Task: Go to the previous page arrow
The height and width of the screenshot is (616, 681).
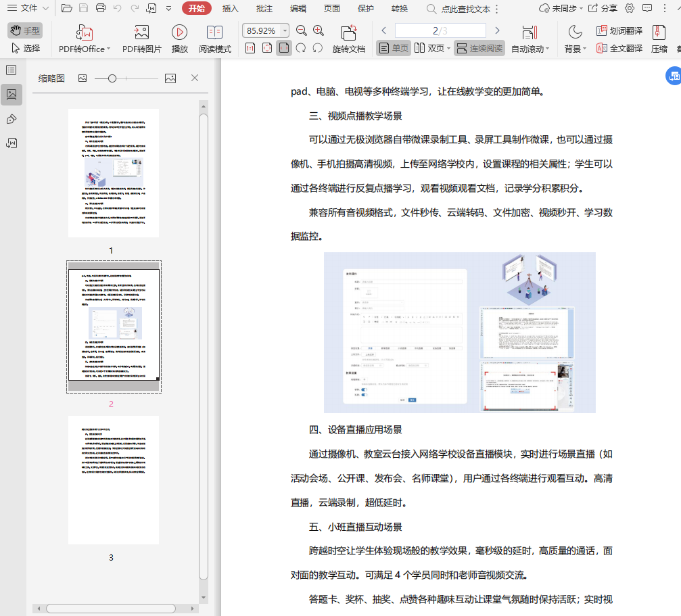Action: tap(383, 30)
